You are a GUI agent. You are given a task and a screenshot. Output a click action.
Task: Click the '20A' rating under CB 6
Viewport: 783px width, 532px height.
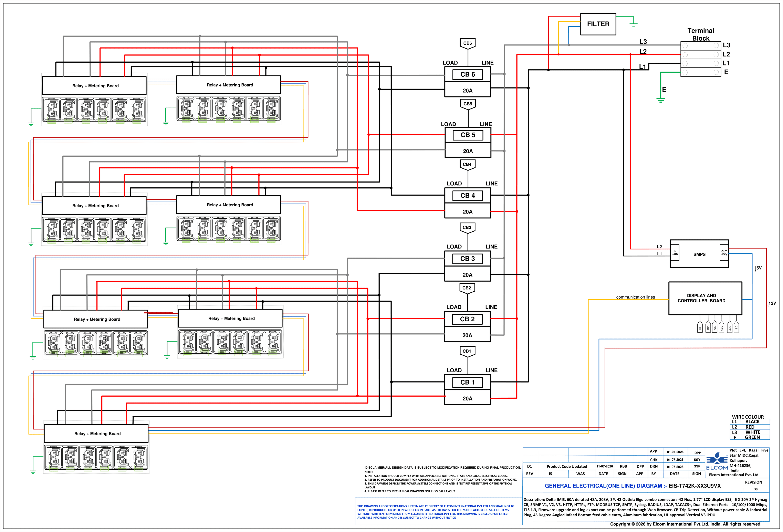pos(468,91)
